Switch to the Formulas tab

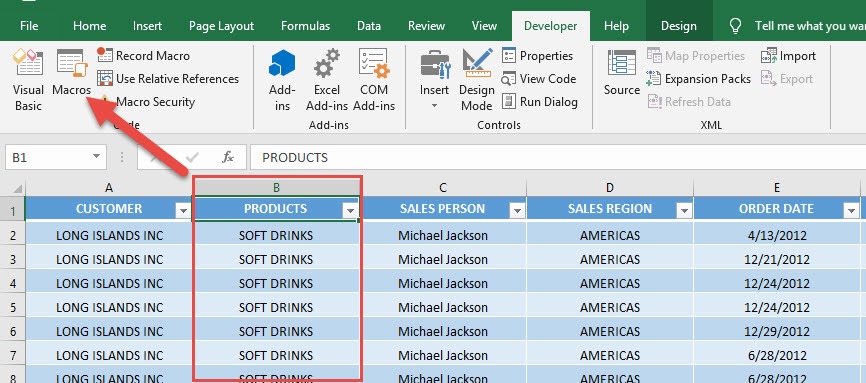click(x=305, y=26)
